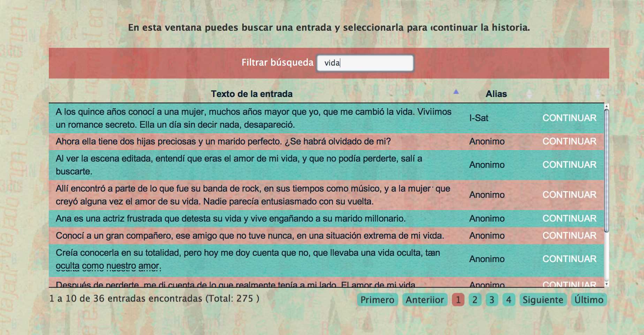Click the Texto de la entrada header
The height and width of the screenshot is (335, 644).
pyautogui.click(x=251, y=94)
